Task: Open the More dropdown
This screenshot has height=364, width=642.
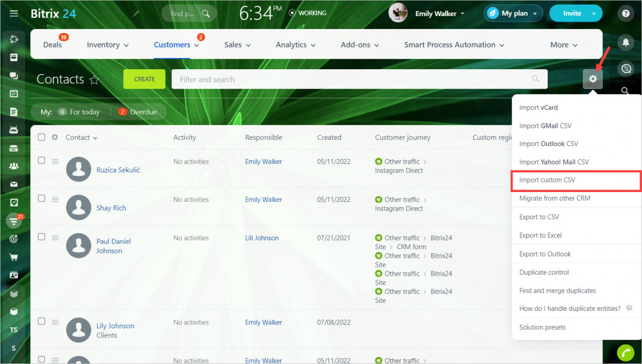Action: pyautogui.click(x=564, y=45)
